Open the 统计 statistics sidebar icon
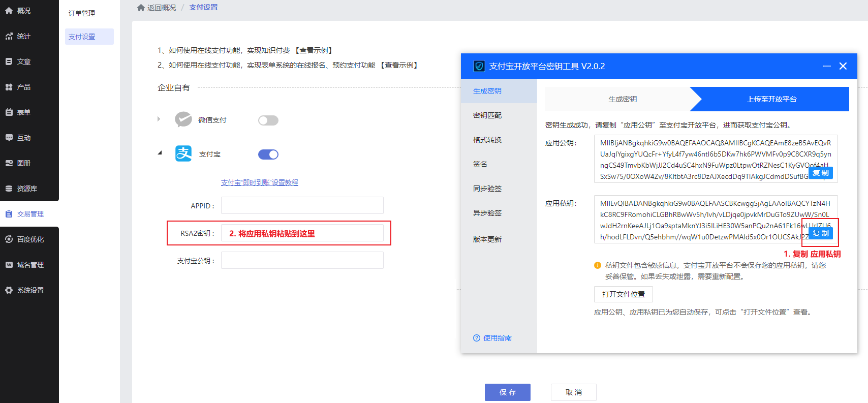The width and height of the screenshot is (868, 403). (x=9, y=36)
